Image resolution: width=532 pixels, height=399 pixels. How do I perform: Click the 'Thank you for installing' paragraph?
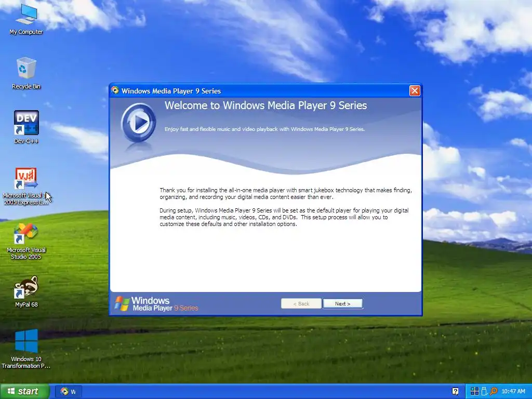pos(286,193)
